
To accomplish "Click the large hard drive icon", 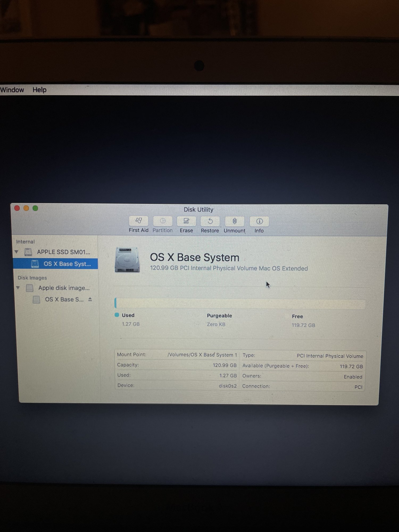I will [127, 260].
